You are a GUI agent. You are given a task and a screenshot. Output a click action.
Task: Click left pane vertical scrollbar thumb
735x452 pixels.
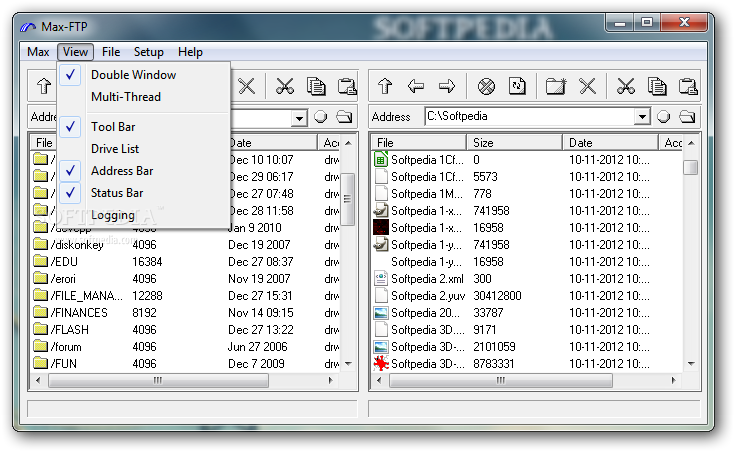pyautogui.click(x=348, y=199)
